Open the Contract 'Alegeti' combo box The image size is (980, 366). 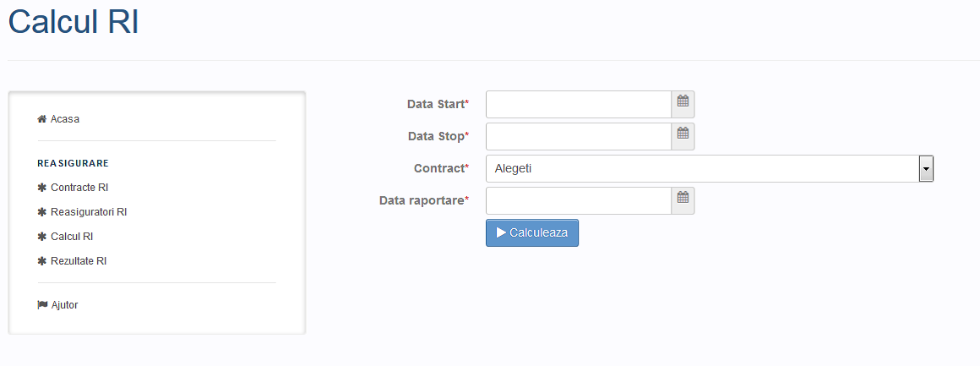click(x=710, y=169)
